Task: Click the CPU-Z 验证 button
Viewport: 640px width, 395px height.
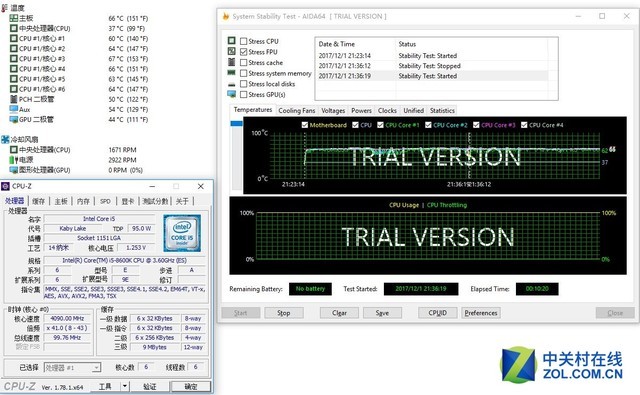Action: point(149,386)
